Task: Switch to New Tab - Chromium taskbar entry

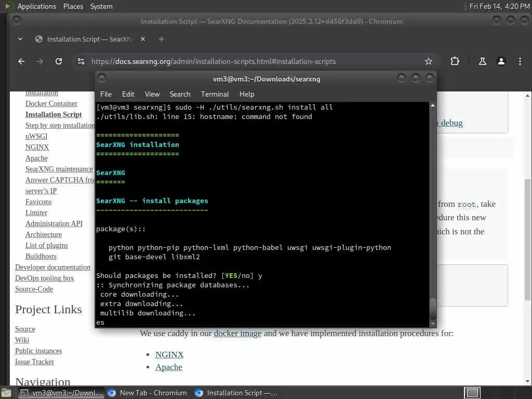Action: pyautogui.click(x=147, y=393)
